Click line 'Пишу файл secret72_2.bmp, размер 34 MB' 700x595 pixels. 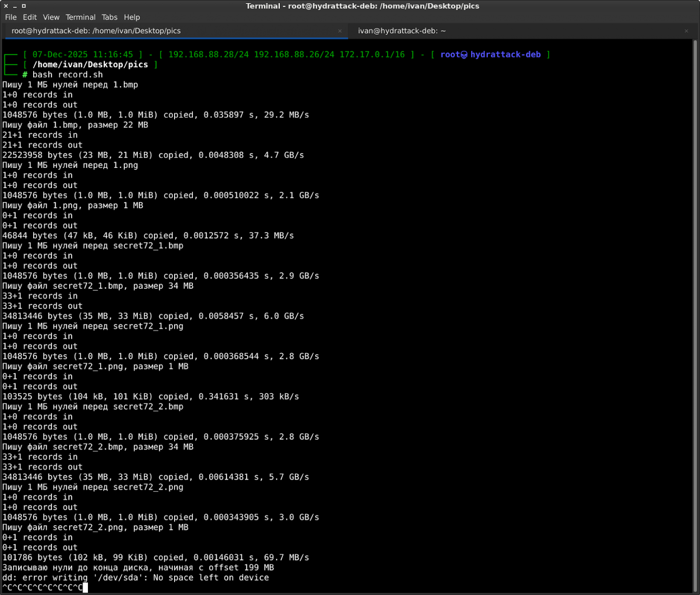point(98,447)
